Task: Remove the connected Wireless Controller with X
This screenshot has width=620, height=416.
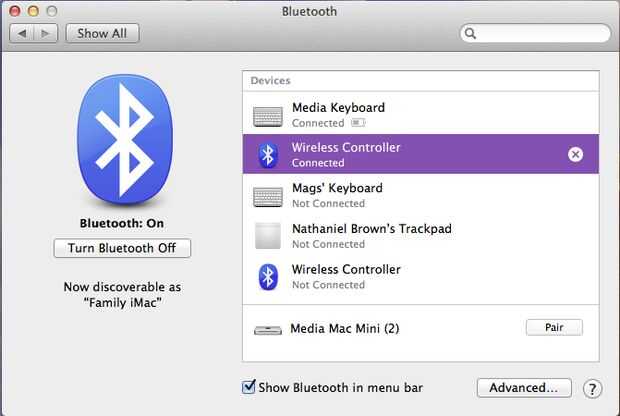Action: coord(575,154)
